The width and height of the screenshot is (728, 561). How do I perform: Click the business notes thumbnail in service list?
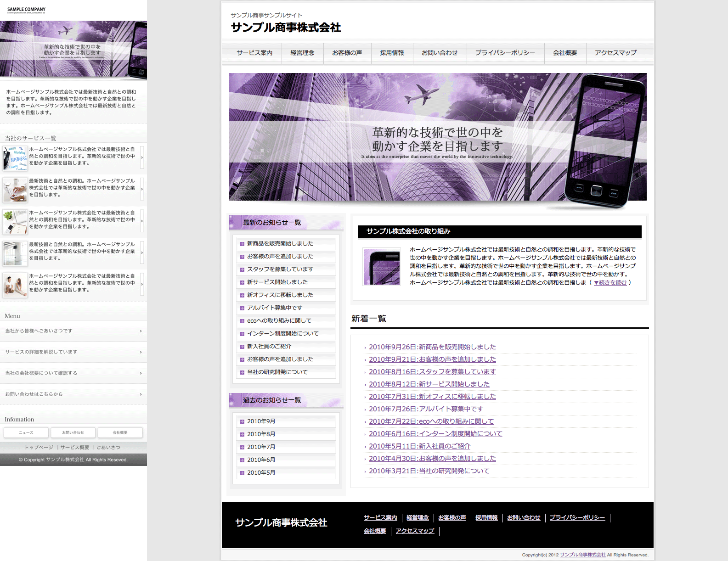coord(15,158)
